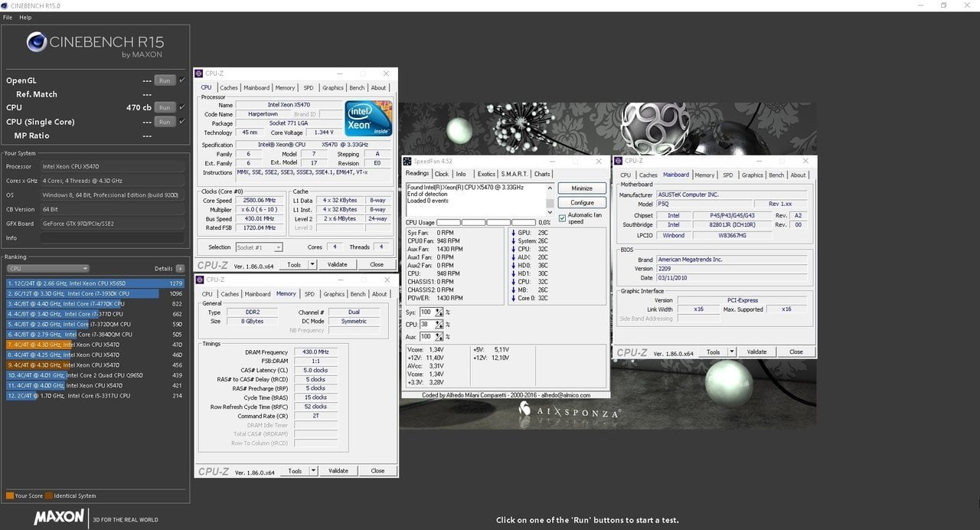Click the Cinebench app icon in the title bar

(5, 5)
